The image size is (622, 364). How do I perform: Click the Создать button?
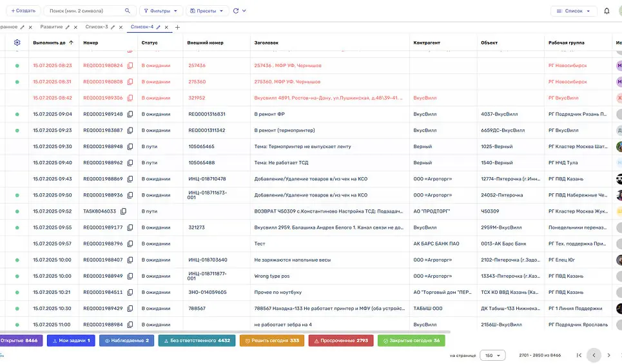23,11
